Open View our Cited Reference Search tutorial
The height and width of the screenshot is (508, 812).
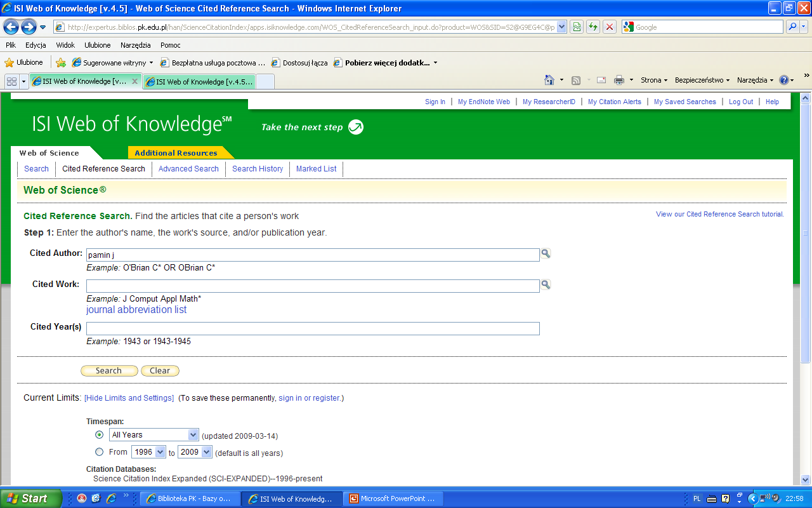(720, 214)
